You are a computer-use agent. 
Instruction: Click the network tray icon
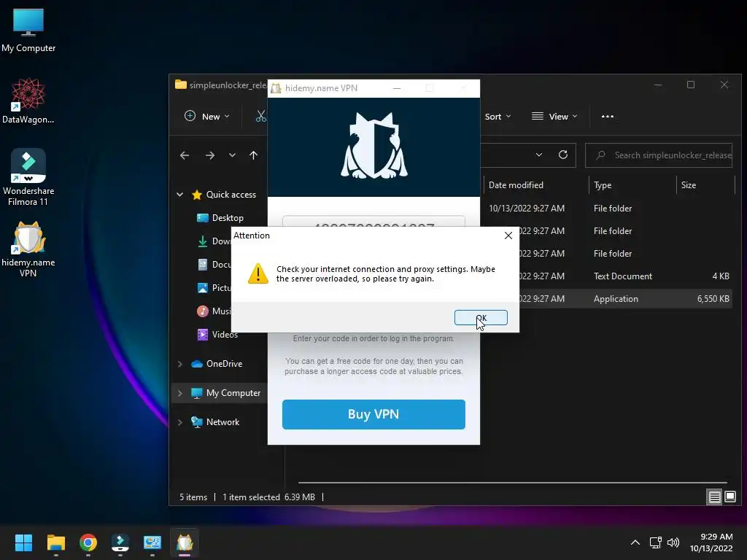(656, 542)
